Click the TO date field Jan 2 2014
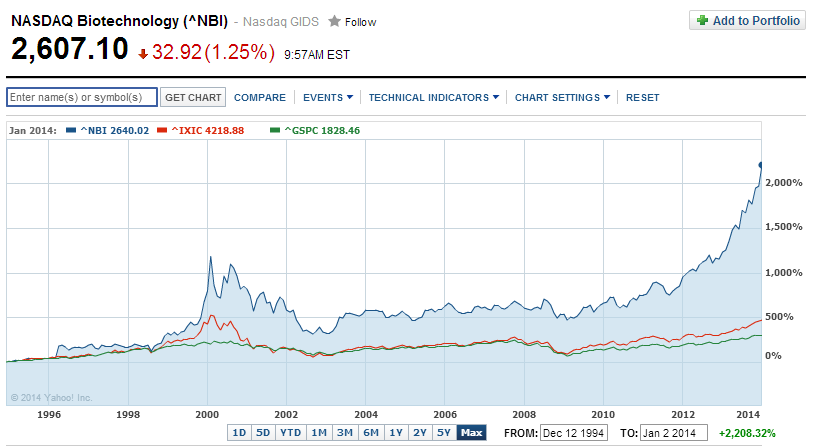The width and height of the screenshot is (813, 446). tap(674, 433)
